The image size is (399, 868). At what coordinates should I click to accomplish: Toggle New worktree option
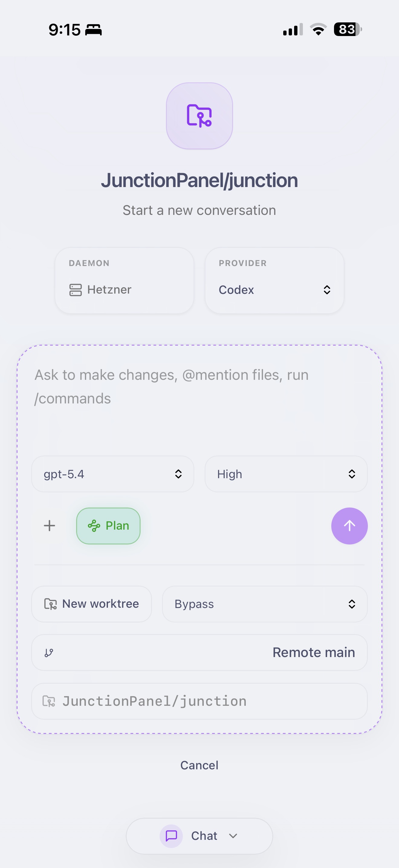coord(92,604)
